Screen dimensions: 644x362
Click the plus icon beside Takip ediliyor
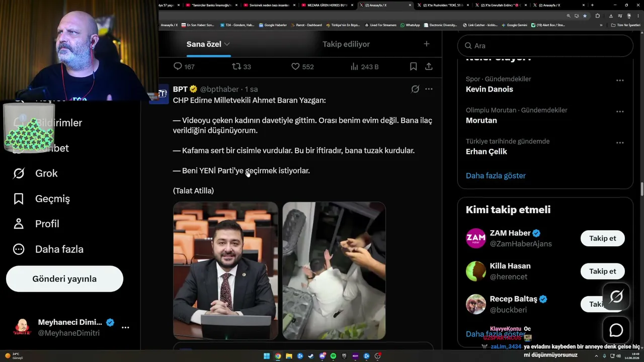tap(427, 44)
